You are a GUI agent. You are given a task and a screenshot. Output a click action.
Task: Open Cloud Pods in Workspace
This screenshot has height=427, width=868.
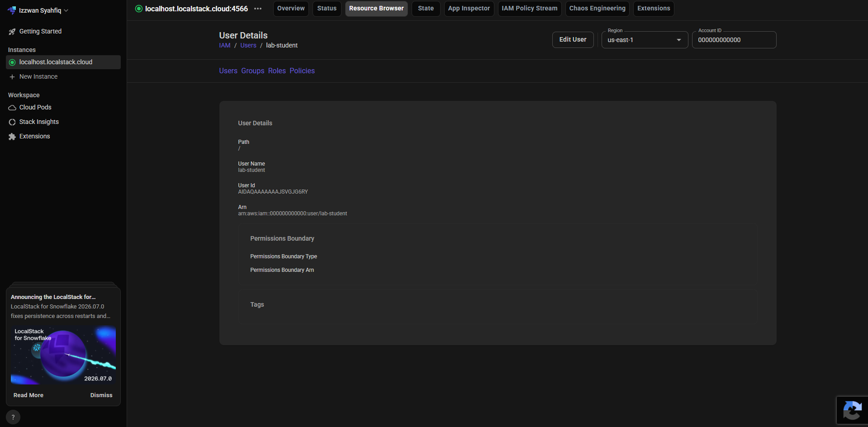click(63, 108)
